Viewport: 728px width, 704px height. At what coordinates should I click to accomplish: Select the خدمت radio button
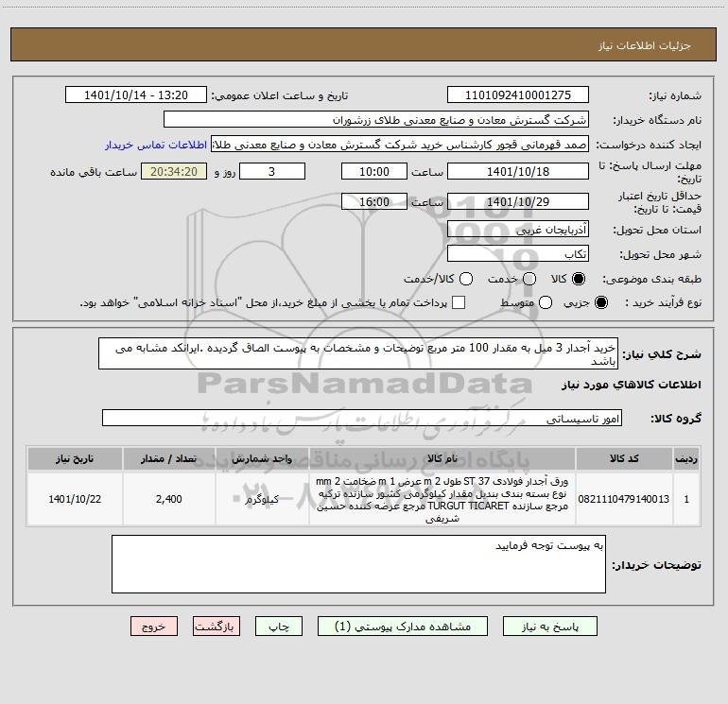[529, 279]
